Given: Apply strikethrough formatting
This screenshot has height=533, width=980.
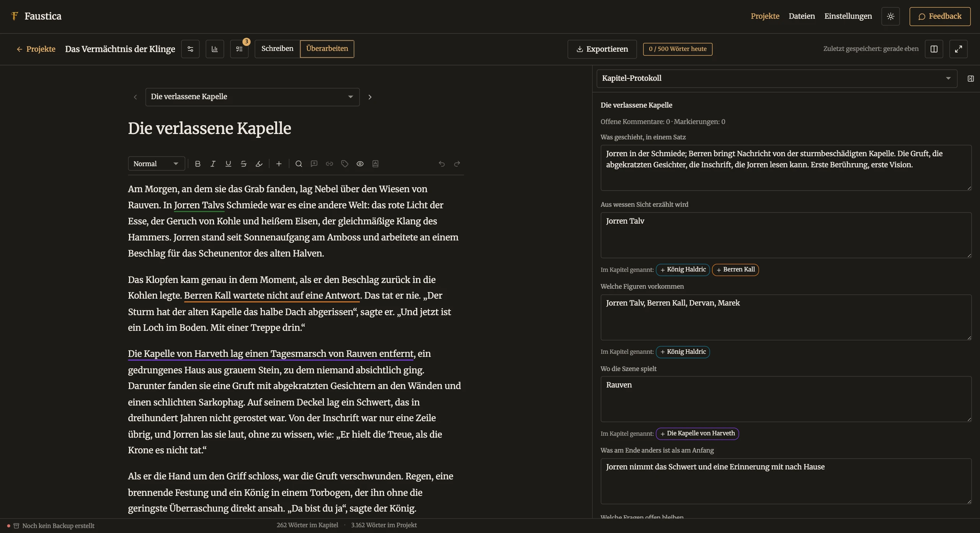Looking at the screenshot, I should pyautogui.click(x=243, y=164).
